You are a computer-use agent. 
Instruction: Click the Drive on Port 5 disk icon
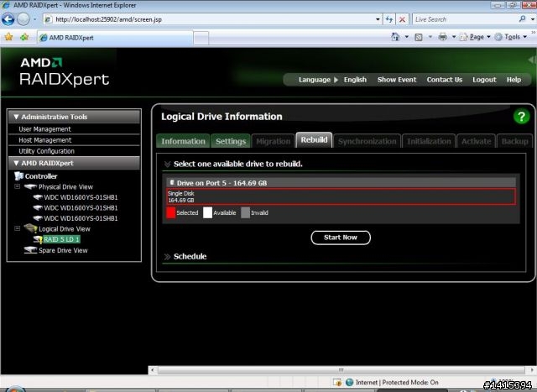coord(172,183)
